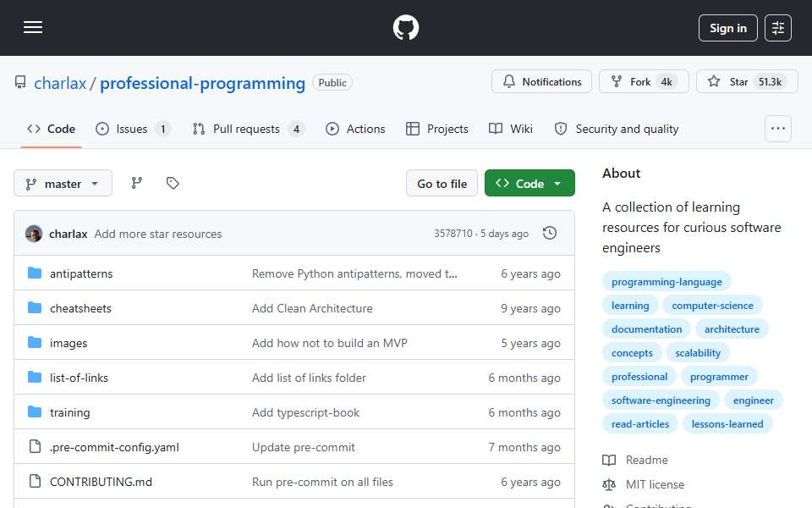Open commit 'Add more star resources'
The width and height of the screenshot is (812, 508).
(158, 234)
